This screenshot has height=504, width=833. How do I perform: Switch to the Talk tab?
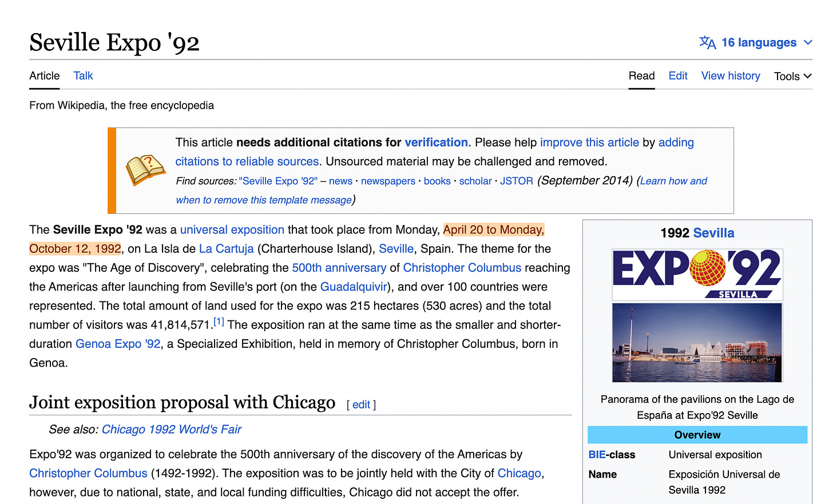pos(83,76)
